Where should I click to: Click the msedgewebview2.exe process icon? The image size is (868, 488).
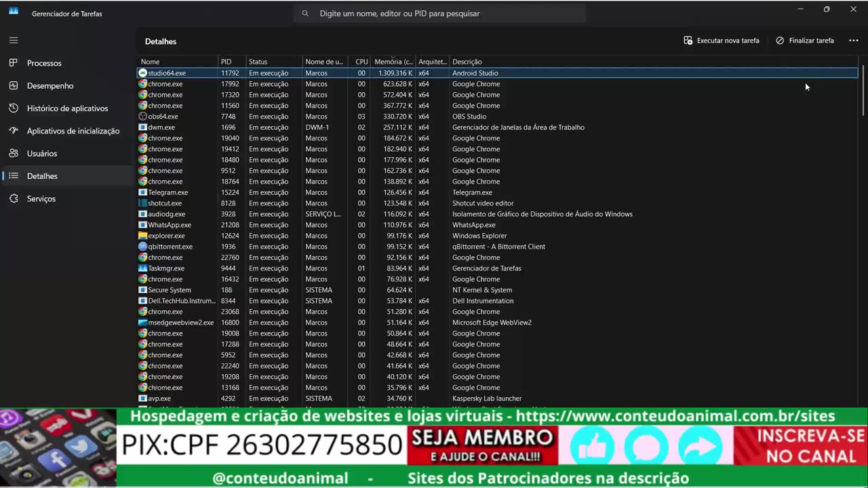coord(142,322)
